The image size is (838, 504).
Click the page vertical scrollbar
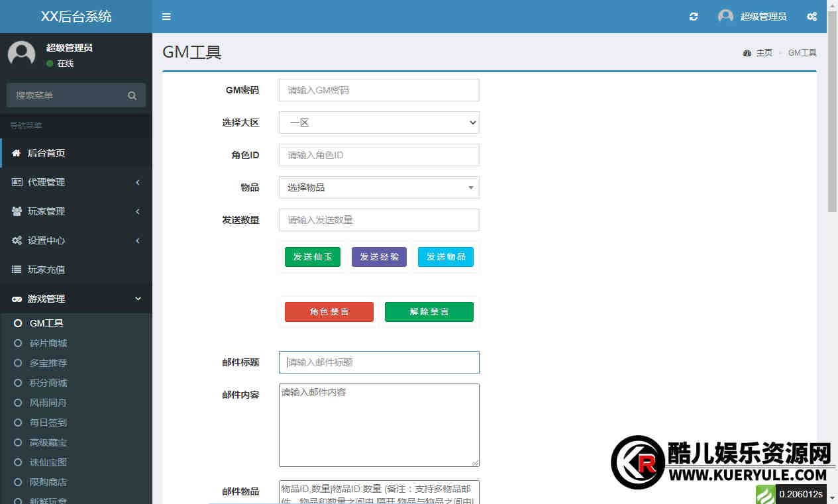tap(832, 113)
